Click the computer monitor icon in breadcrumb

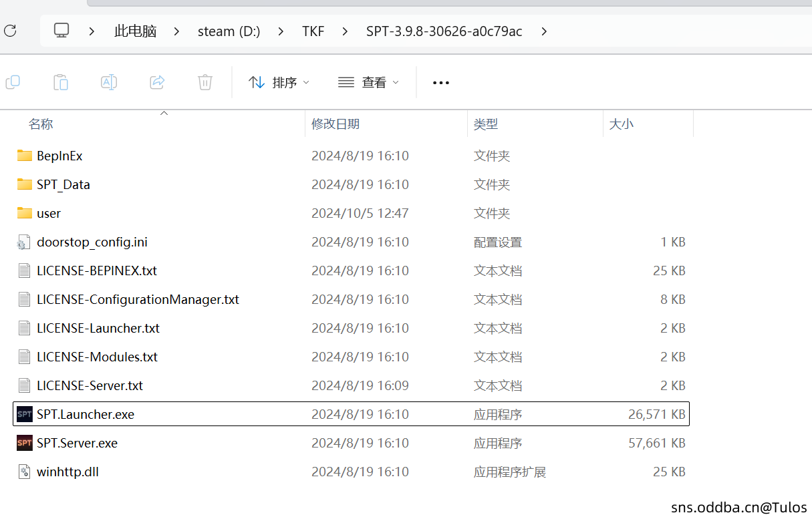coord(61,31)
